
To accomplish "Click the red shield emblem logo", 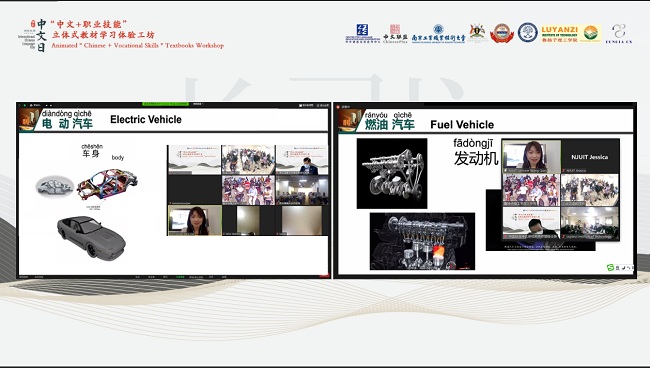I will [502, 33].
